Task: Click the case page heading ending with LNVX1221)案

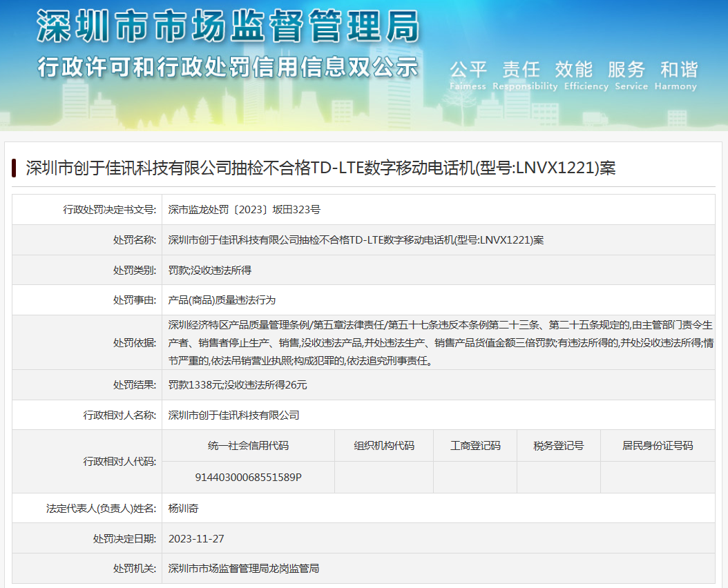Action: pyautogui.click(x=320, y=168)
